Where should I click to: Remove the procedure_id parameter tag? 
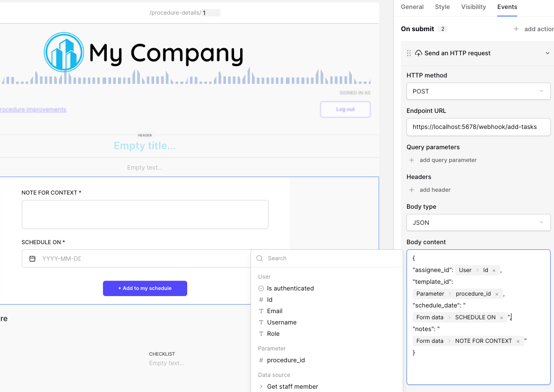497,294
